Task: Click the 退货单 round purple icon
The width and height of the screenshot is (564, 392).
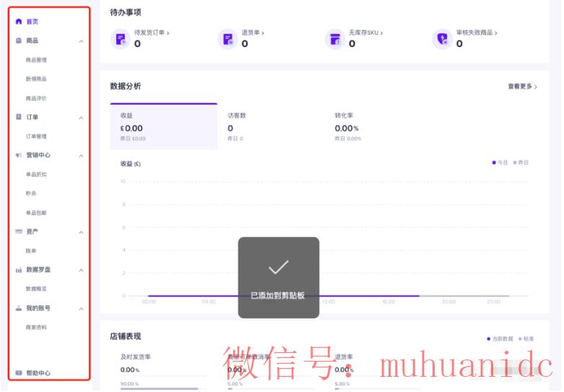Action: click(227, 39)
